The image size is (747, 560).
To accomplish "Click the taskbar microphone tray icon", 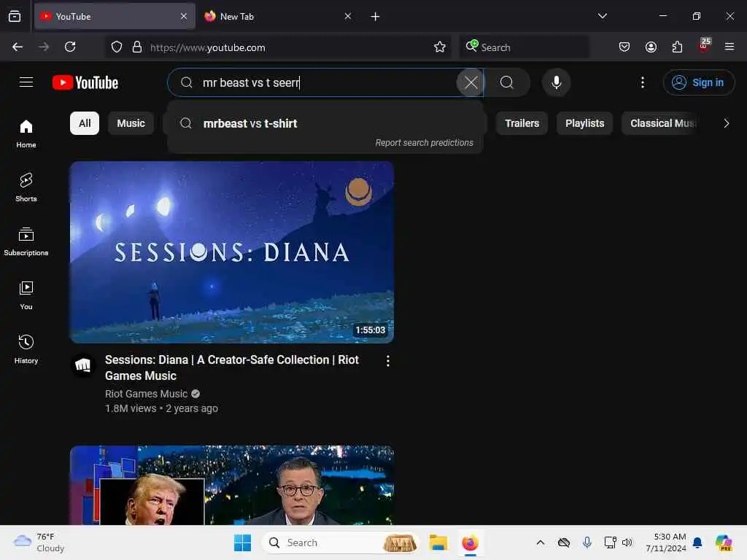I will click(x=587, y=542).
